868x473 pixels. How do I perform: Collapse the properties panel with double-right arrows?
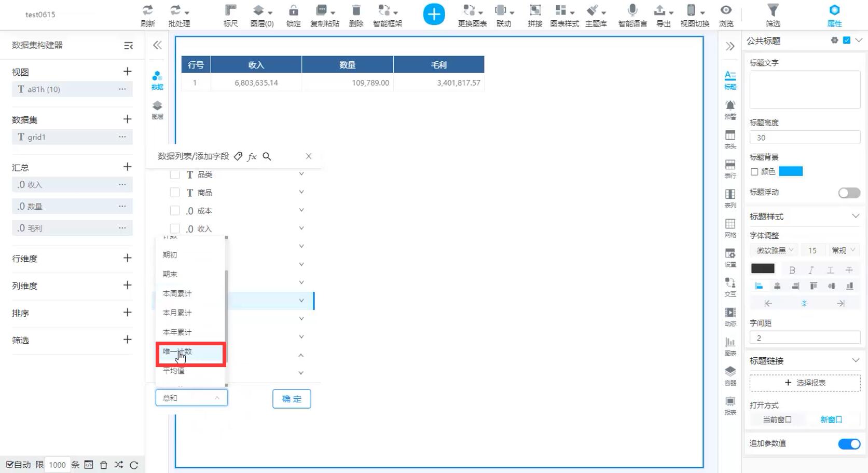[x=730, y=46]
